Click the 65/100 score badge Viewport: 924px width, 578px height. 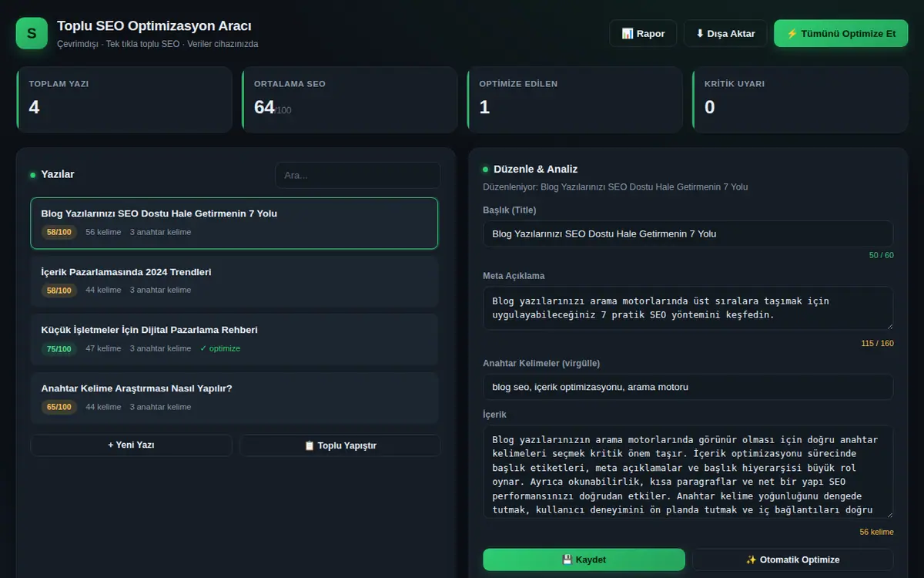click(x=59, y=407)
